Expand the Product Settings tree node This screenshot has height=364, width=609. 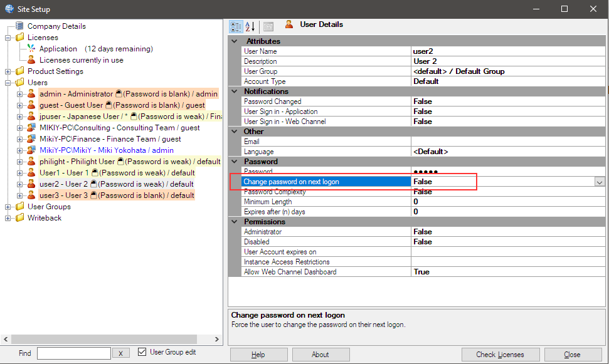point(8,71)
